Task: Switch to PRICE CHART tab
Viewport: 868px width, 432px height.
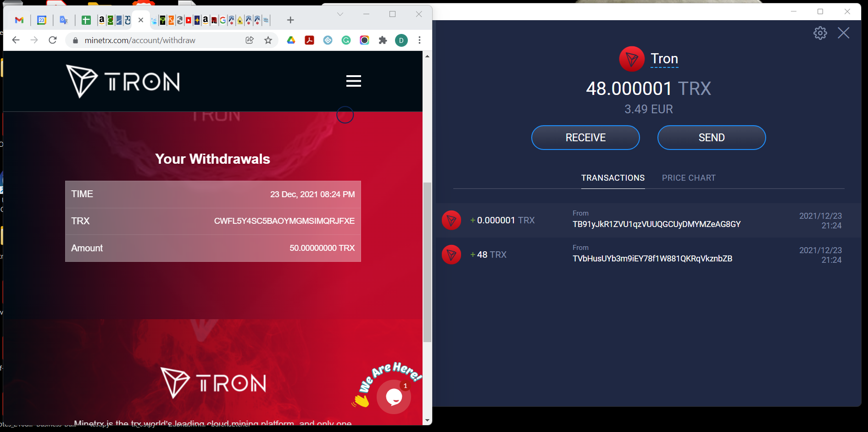Action: [689, 178]
